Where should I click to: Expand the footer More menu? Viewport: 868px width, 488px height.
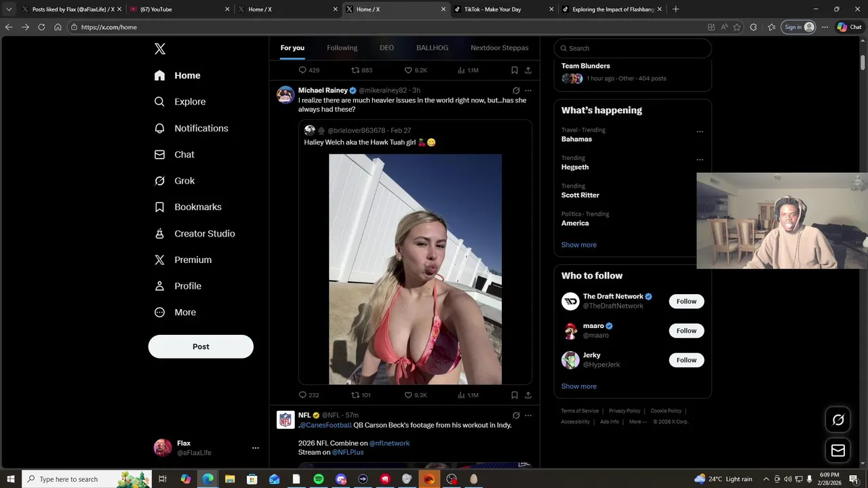coord(637,422)
